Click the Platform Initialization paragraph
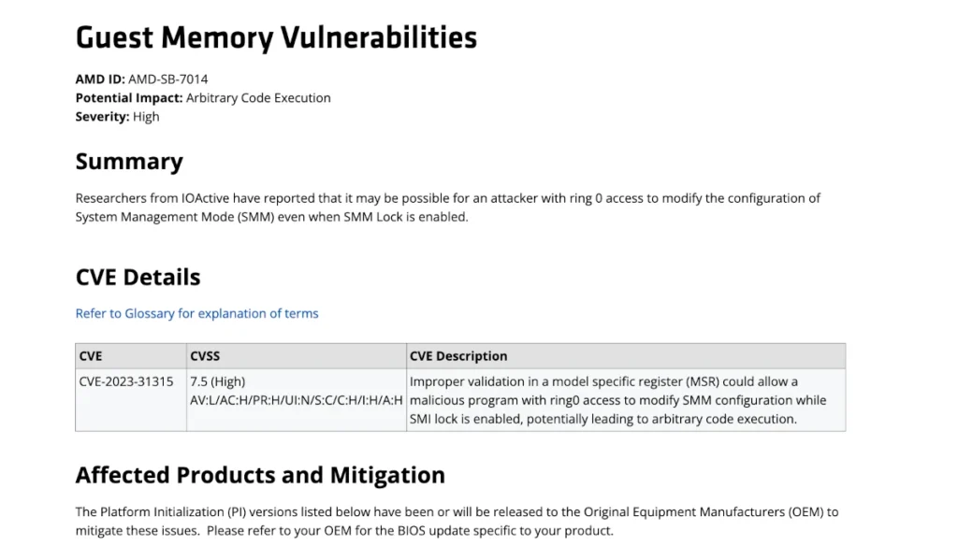This screenshot has width=958, height=560. 457,522
